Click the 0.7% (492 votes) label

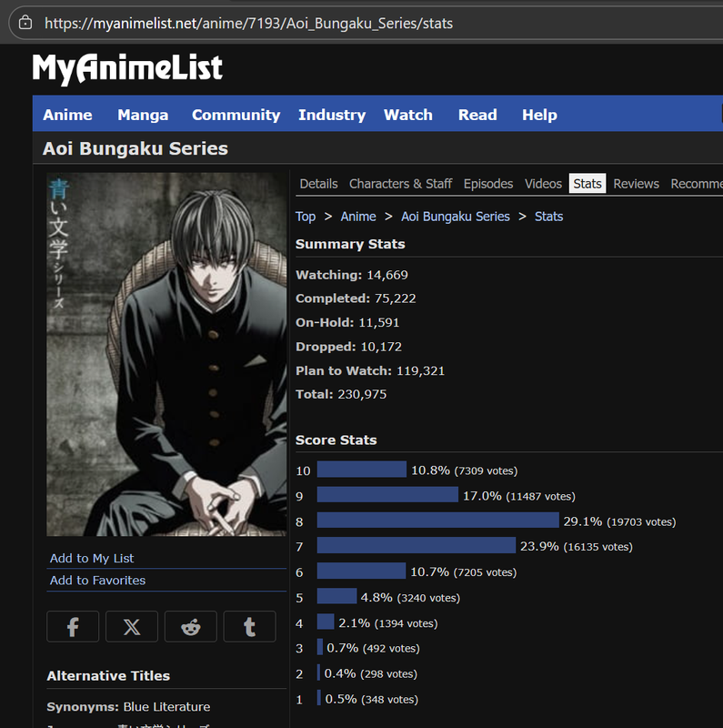373,648
